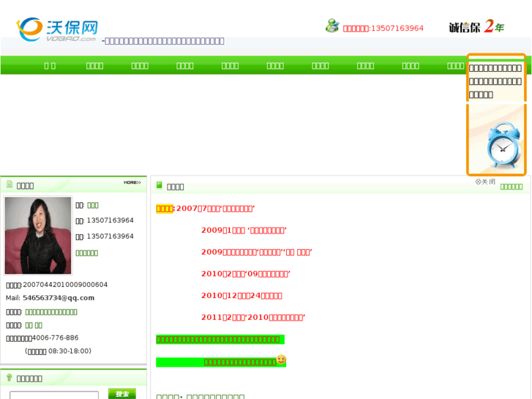
Task: Click the agent's profile photo
Action: pyautogui.click(x=38, y=235)
